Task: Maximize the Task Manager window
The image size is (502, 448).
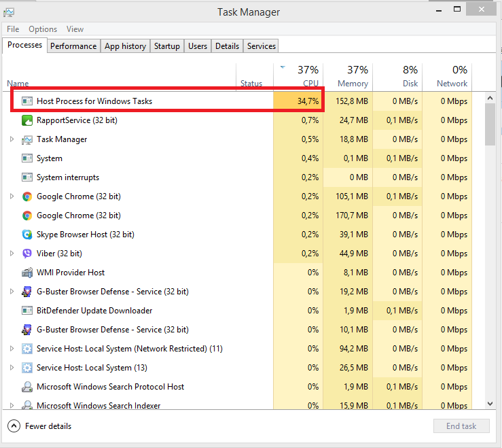Action: [457, 10]
